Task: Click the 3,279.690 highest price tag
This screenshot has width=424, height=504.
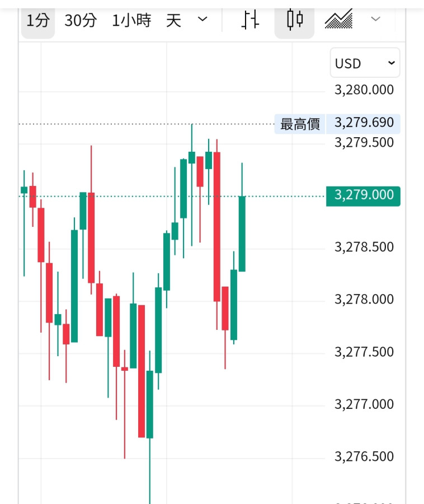Action: pos(364,123)
